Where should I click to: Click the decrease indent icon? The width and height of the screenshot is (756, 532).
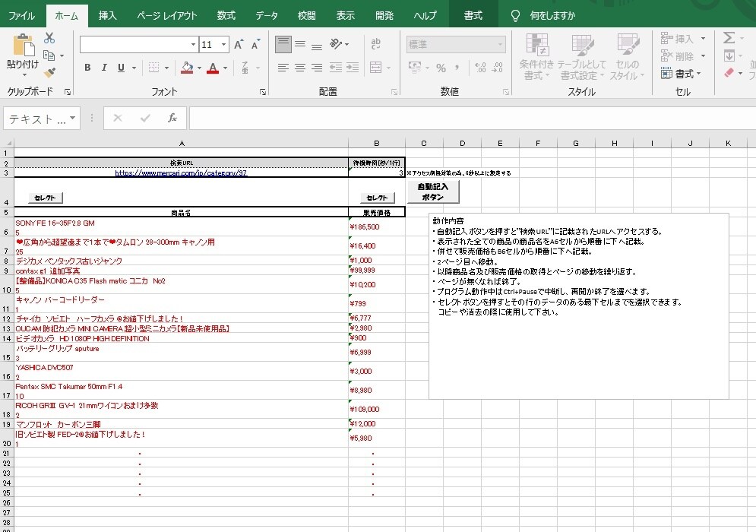pyautogui.click(x=336, y=68)
